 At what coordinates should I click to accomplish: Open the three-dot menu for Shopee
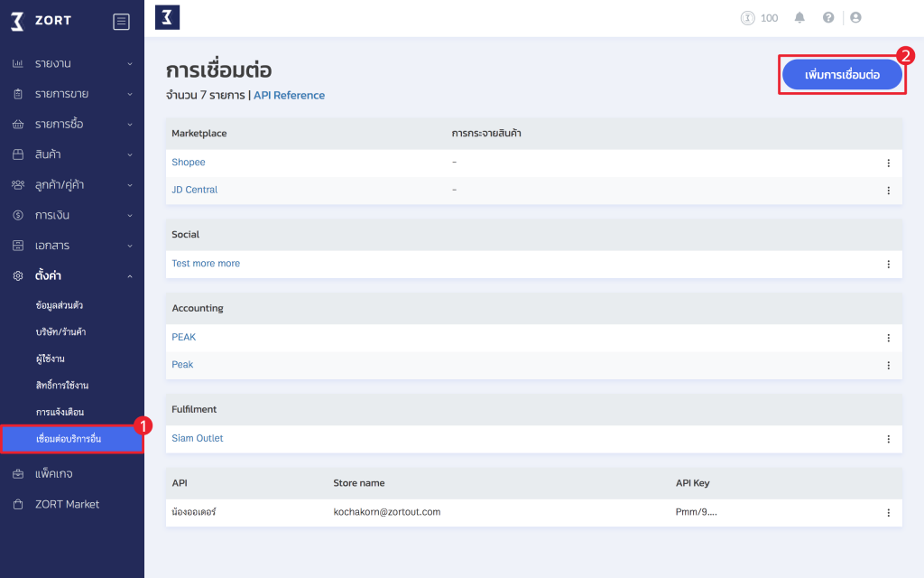[889, 163]
